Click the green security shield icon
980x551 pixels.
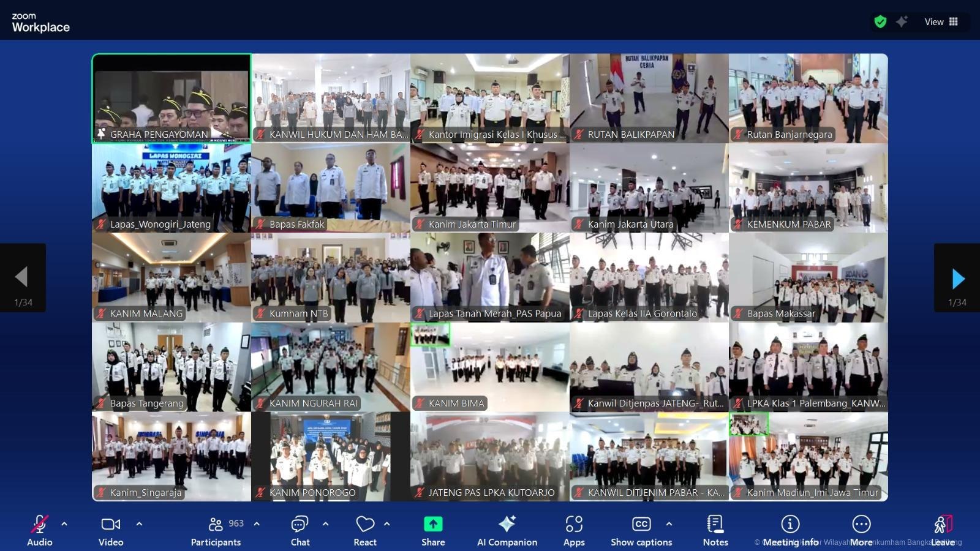point(880,21)
